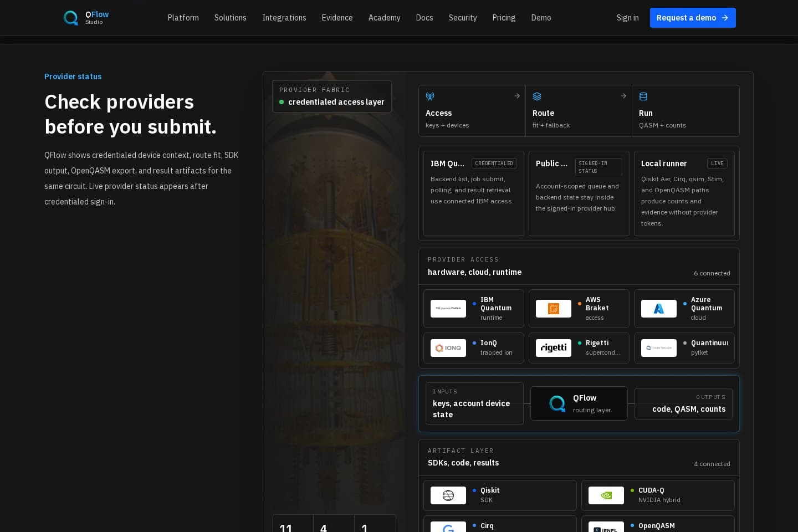Click the Provider status heading label
The width and height of the screenshot is (798, 532).
(x=73, y=76)
